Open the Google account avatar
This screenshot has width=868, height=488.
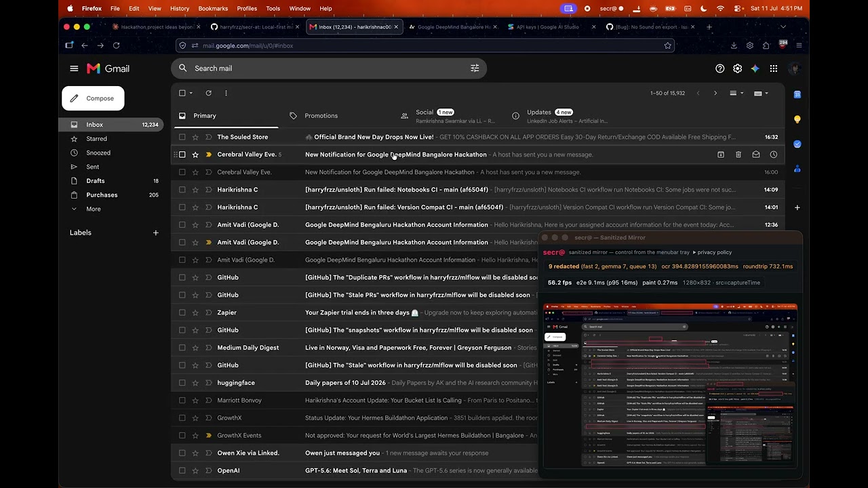point(795,68)
